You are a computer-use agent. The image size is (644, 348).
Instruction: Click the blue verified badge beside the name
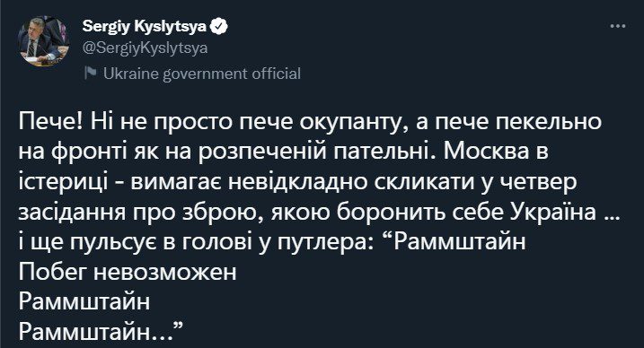tap(219, 26)
